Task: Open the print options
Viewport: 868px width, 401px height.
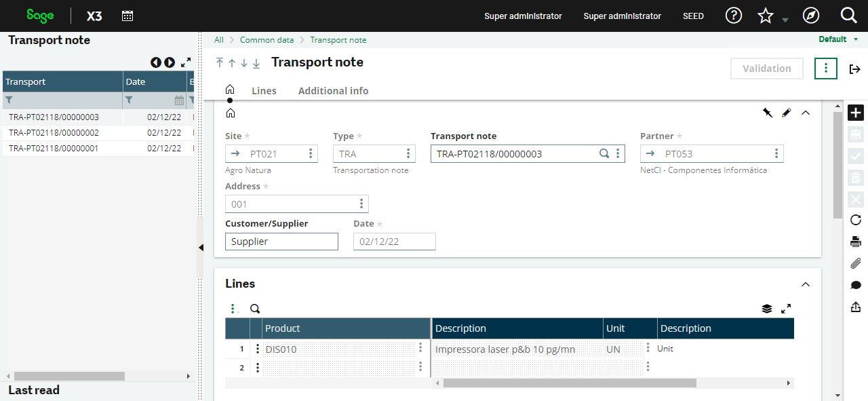Action: 855,242
